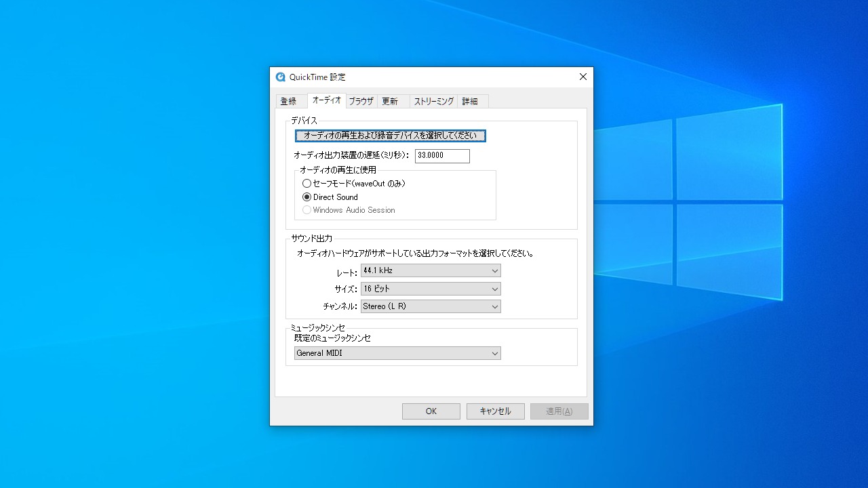Viewport: 868px width, 488px height.
Task: Open the サイズ dropdown showing 16 ビット
Action: pos(431,289)
